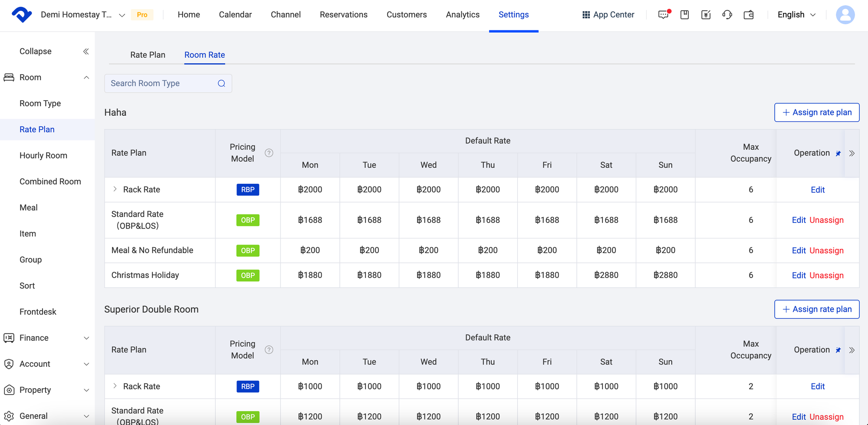Viewport: 868px width, 425px height.
Task: Unassign the Christmas Holiday rate plan
Action: click(826, 275)
